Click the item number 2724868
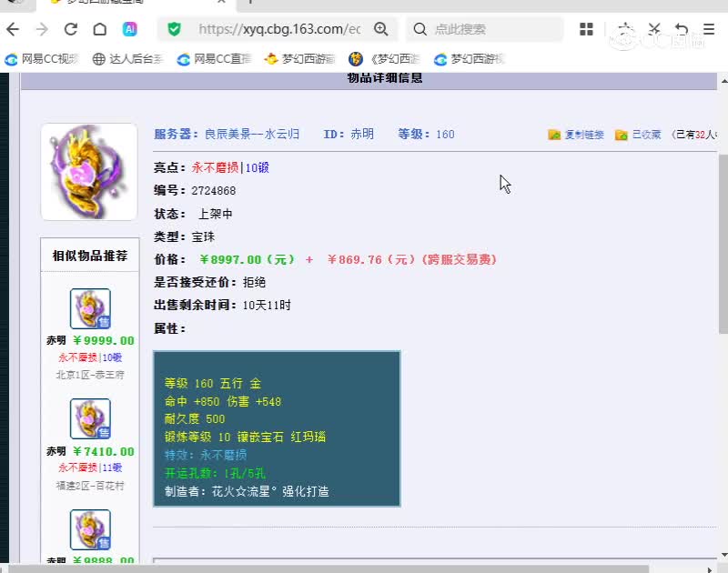Image resolution: width=728 pixels, height=573 pixels. click(x=214, y=191)
